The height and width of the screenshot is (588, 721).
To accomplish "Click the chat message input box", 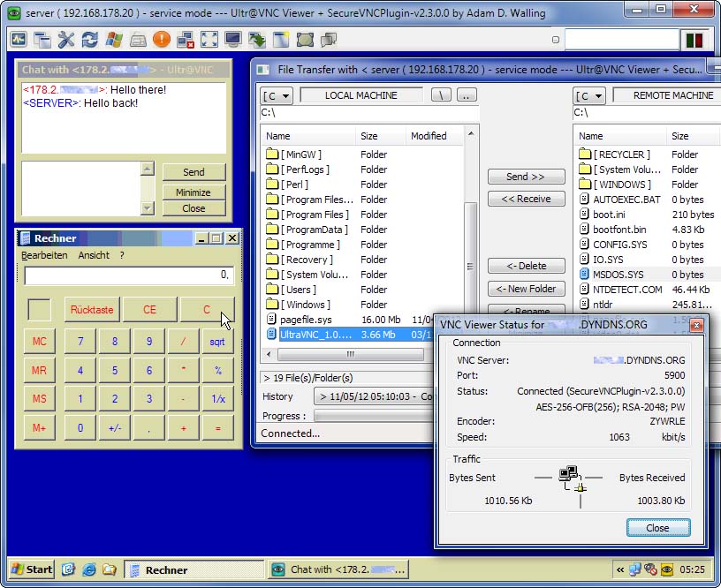I will [80, 187].
